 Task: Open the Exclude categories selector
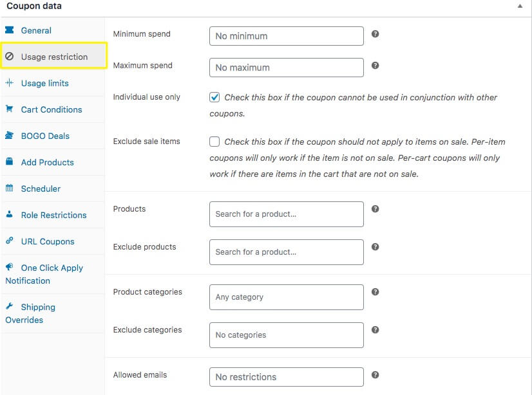[286, 335]
